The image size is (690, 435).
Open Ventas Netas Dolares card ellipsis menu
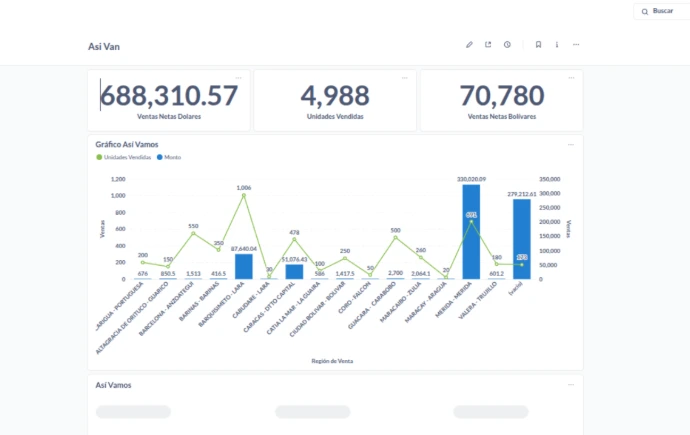(x=238, y=77)
